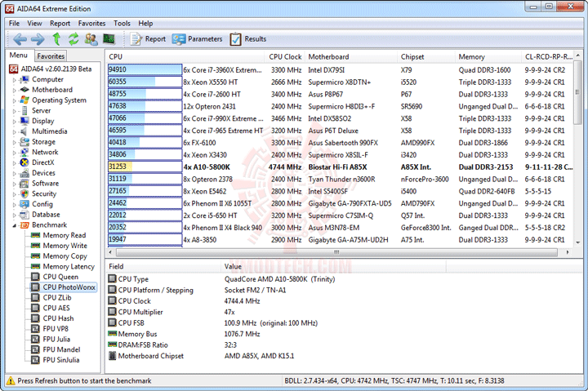Open the Config category
The height and width of the screenshot is (391, 588).
click(x=42, y=204)
